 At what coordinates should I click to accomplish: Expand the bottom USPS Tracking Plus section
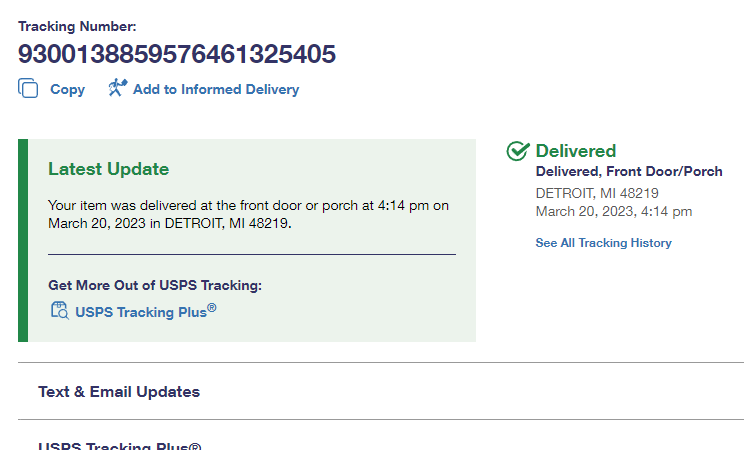pyautogui.click(x=119, y=446)
